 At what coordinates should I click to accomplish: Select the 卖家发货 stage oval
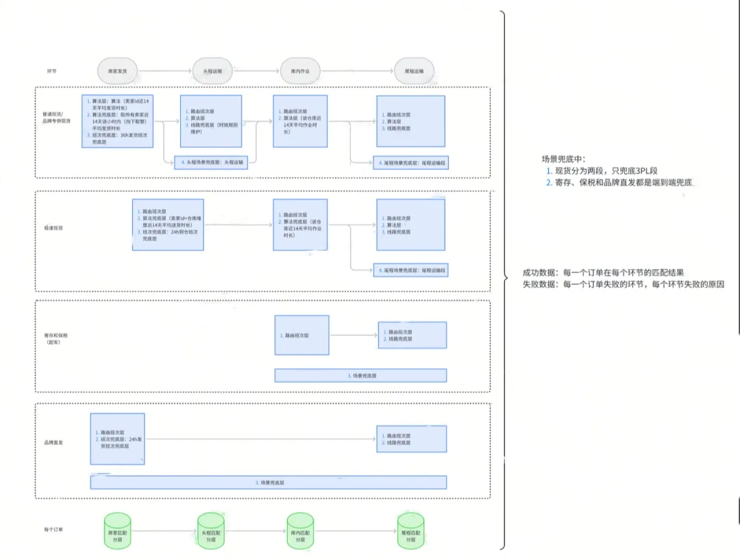118,71
